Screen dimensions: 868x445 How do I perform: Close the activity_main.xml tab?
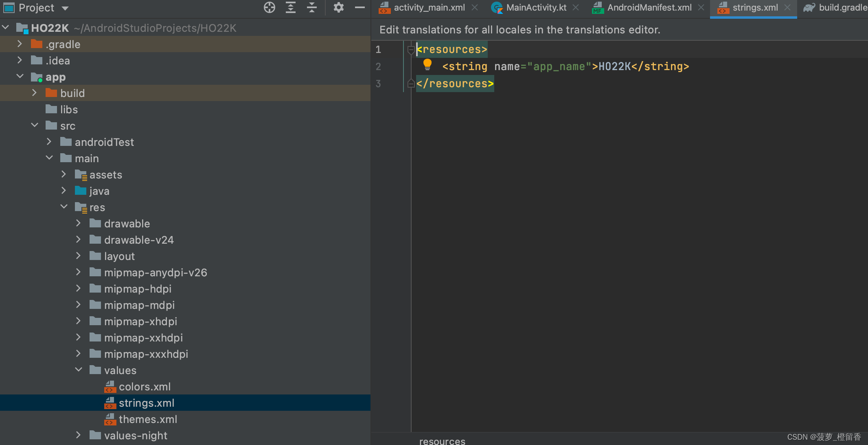(x=475, y=7)
